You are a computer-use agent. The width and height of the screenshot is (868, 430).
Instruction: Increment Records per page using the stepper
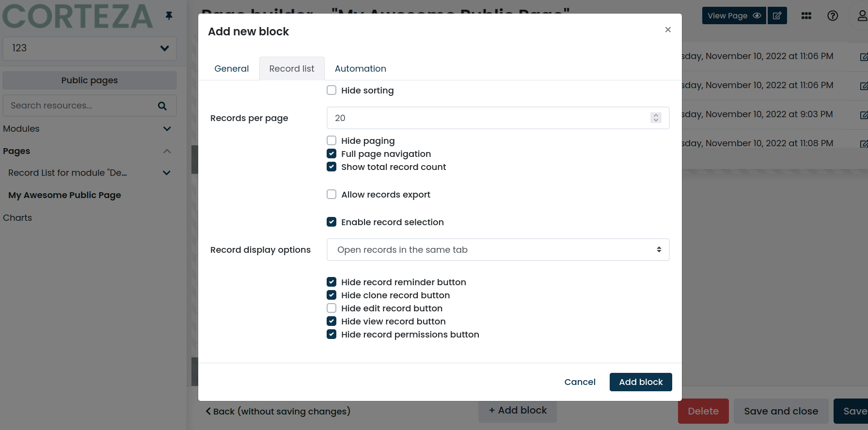pos(656,115)
